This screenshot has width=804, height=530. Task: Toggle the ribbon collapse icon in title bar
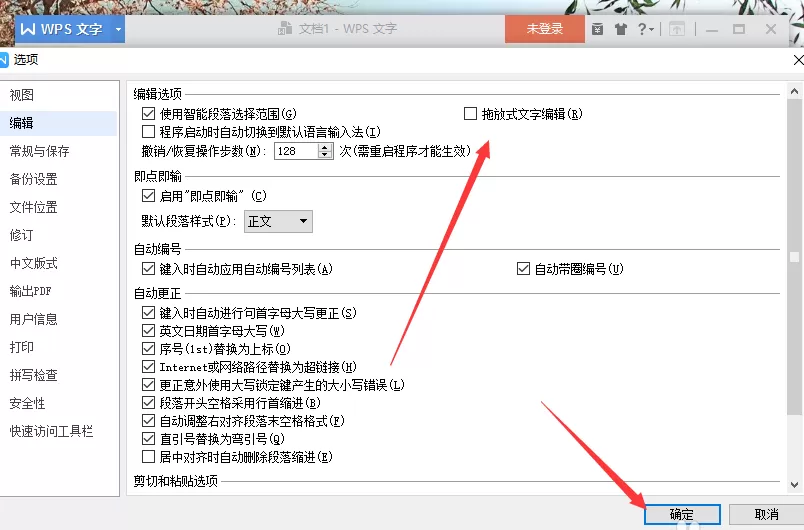pos(677,29)
